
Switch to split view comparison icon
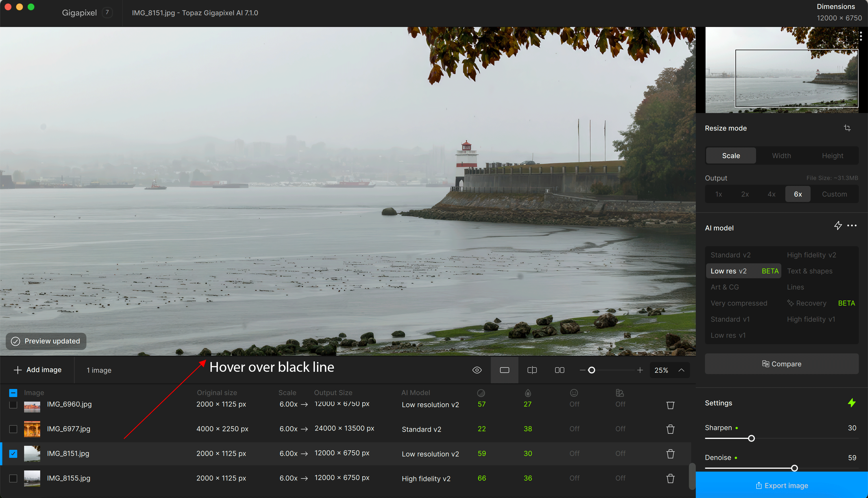pos(532,370)
